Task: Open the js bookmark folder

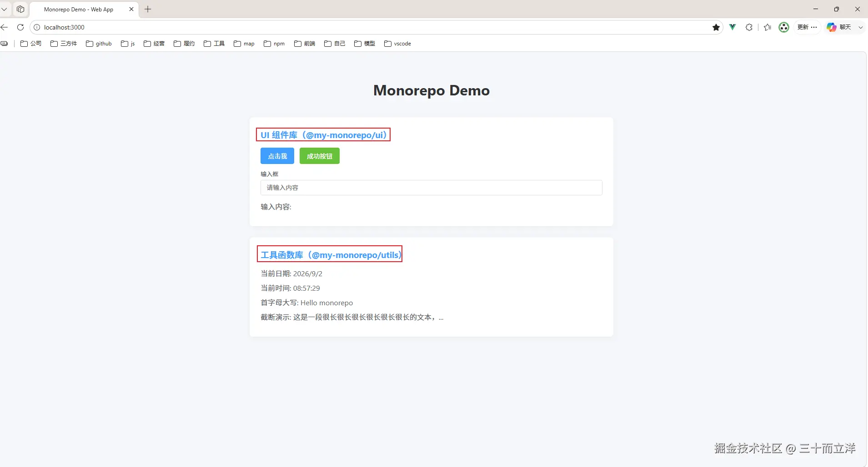Action: pyautogui.click(x=128, y=44)
